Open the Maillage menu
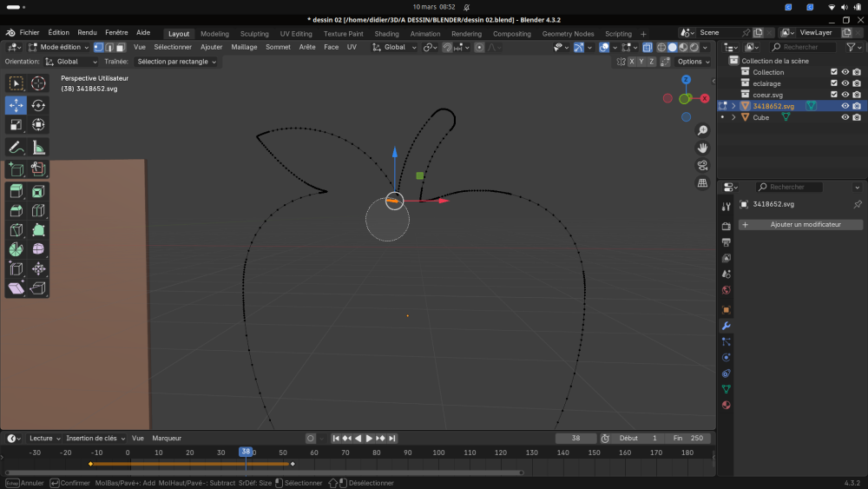The height and width of the screenshot is (489, 868). pos(244,47)
